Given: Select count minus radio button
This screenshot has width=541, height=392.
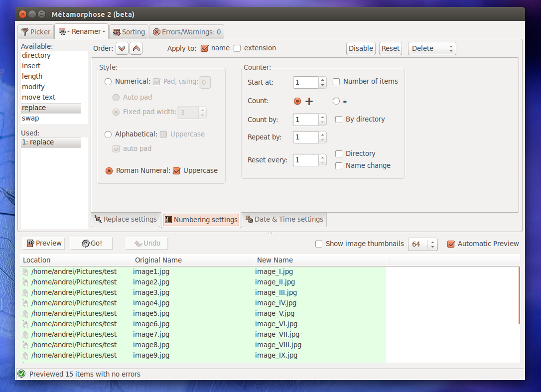Looking at the screenshot, I should tap(336, 101).
